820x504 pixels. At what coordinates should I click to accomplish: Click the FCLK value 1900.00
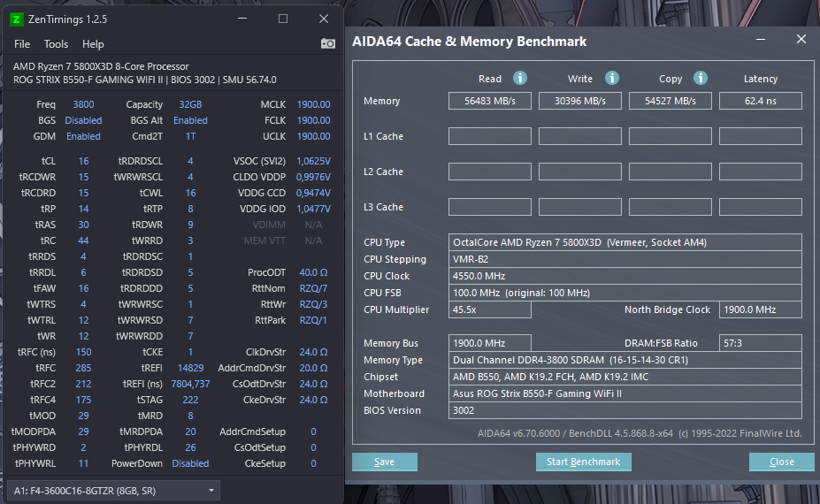point(313,120)
